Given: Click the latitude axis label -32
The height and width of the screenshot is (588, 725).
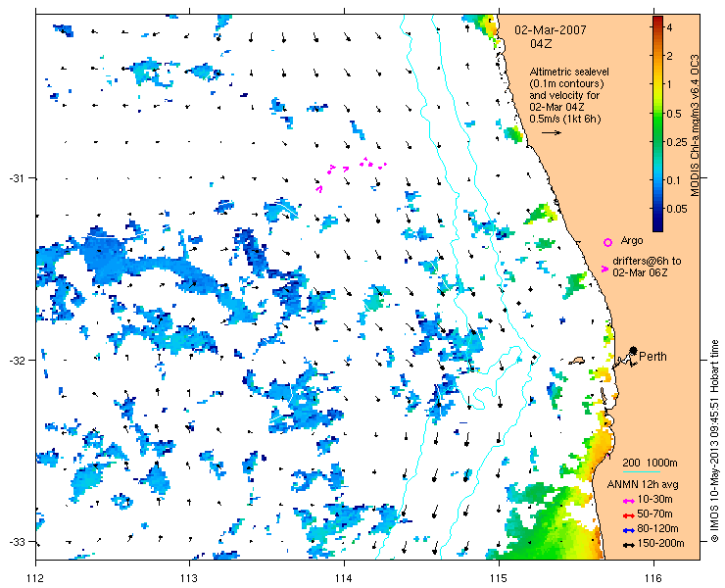Looking at the screenshot, I should 16,360.
